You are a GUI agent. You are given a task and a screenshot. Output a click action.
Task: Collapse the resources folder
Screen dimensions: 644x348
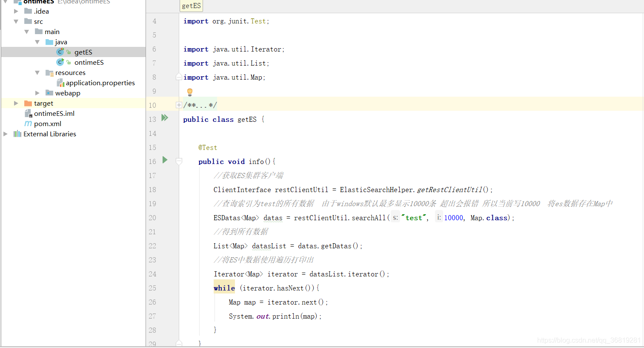[37, 72]
